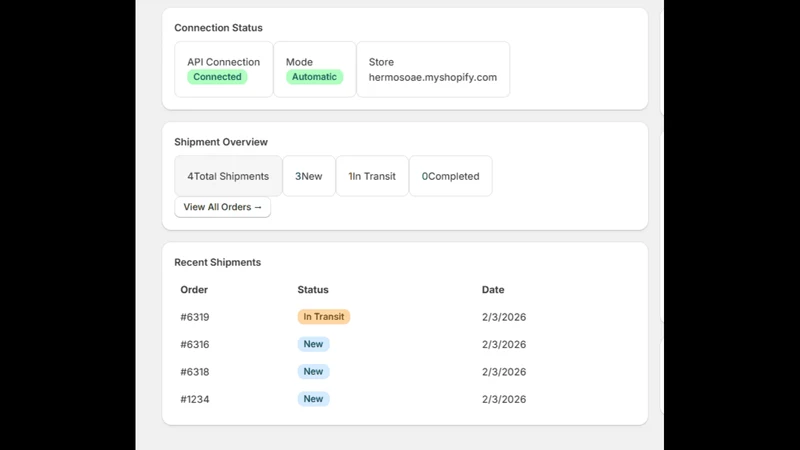
Task: Click the Date column header
Action: click(x=493, y=290)
